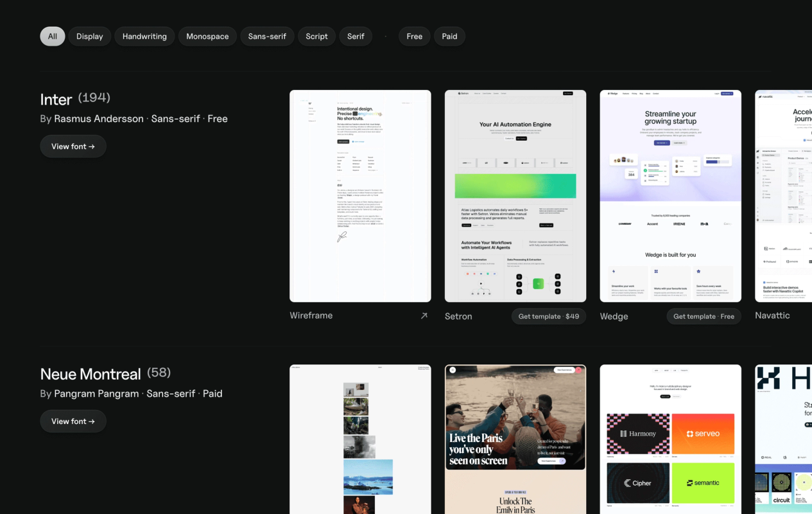Click the Setron label text

pyautogui.click(x=458, y=316)
